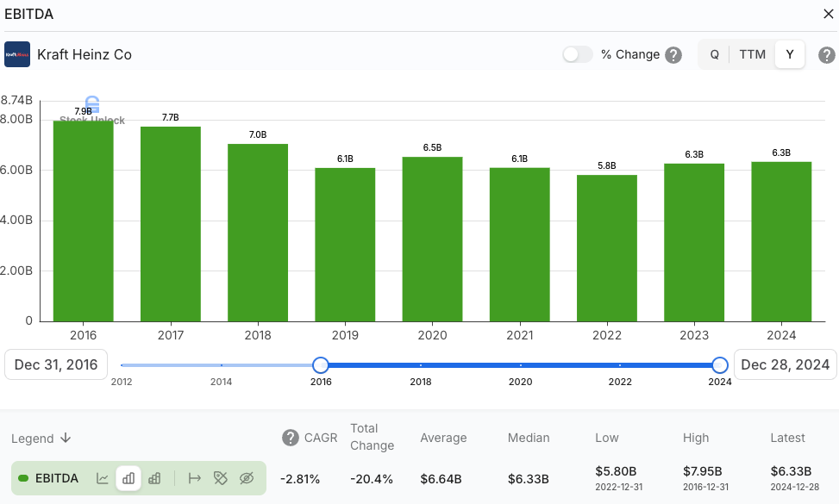
Task: Switch EBITDA to line chart view
Action: [x=103, y=478]
